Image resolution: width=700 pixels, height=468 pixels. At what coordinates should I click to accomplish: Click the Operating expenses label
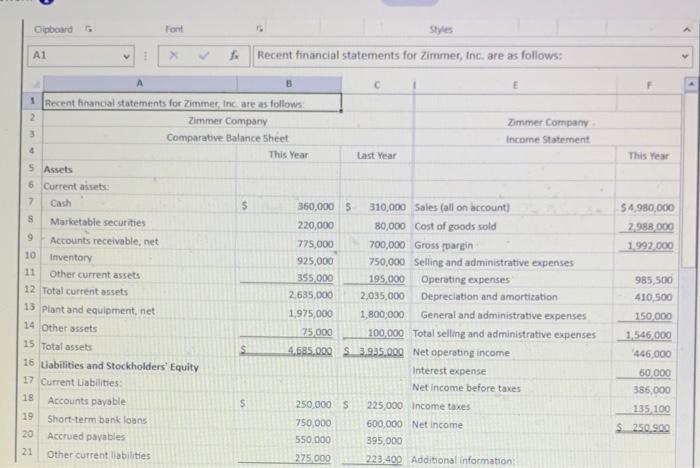tap(465, 280)
